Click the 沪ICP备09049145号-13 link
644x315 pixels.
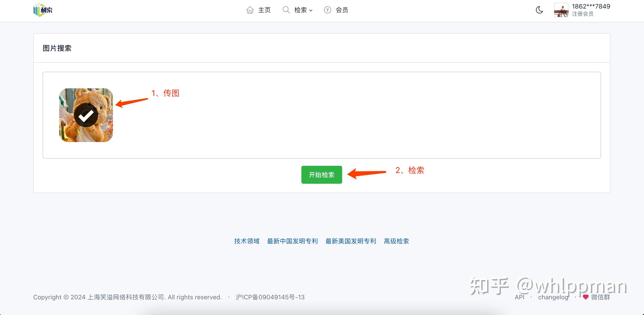[x=270, y=297]
